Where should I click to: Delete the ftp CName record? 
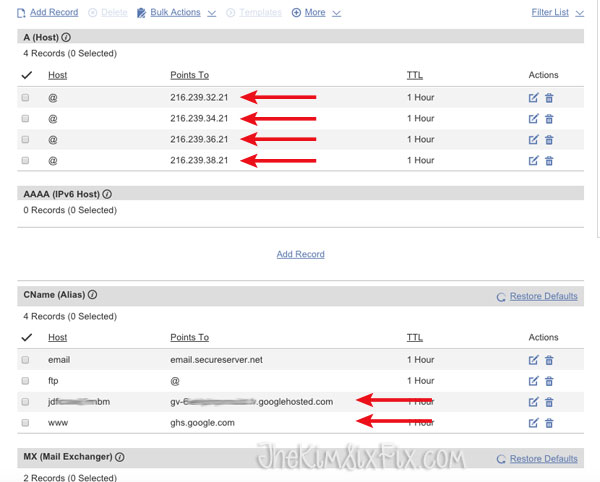549,381
